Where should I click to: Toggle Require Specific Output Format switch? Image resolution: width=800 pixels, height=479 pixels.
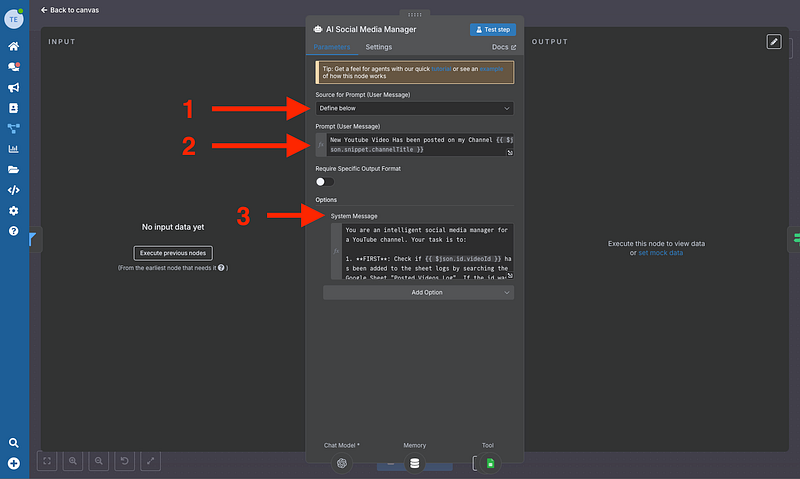pos(324,181)
